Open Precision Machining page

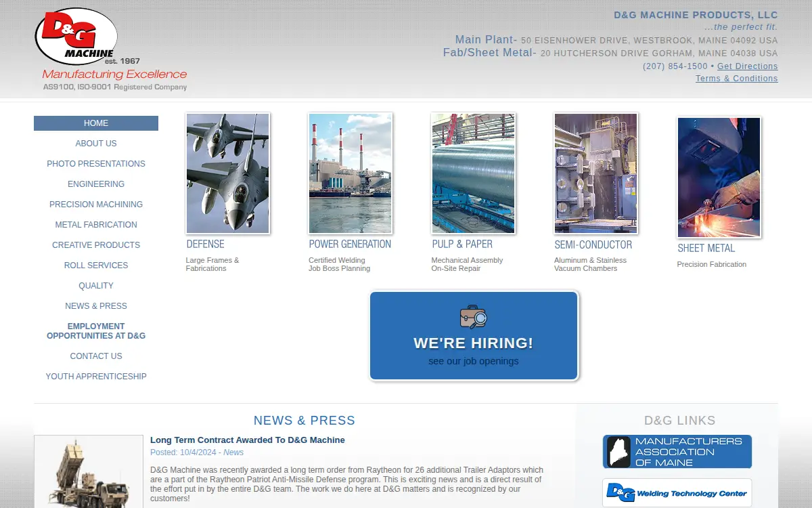pyautogui.click(x=96, y=205)
